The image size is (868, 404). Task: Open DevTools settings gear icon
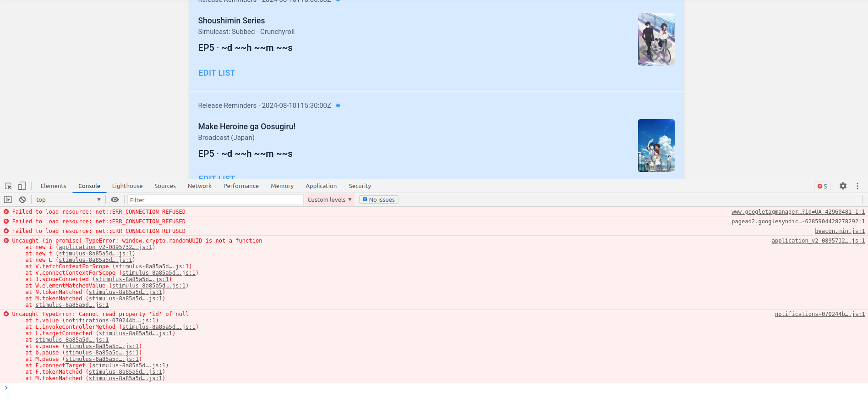(843, 186)
